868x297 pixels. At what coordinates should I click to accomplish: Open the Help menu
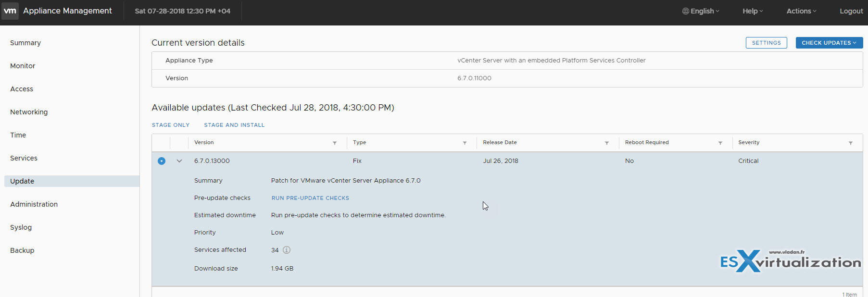[x=753, y=11]
